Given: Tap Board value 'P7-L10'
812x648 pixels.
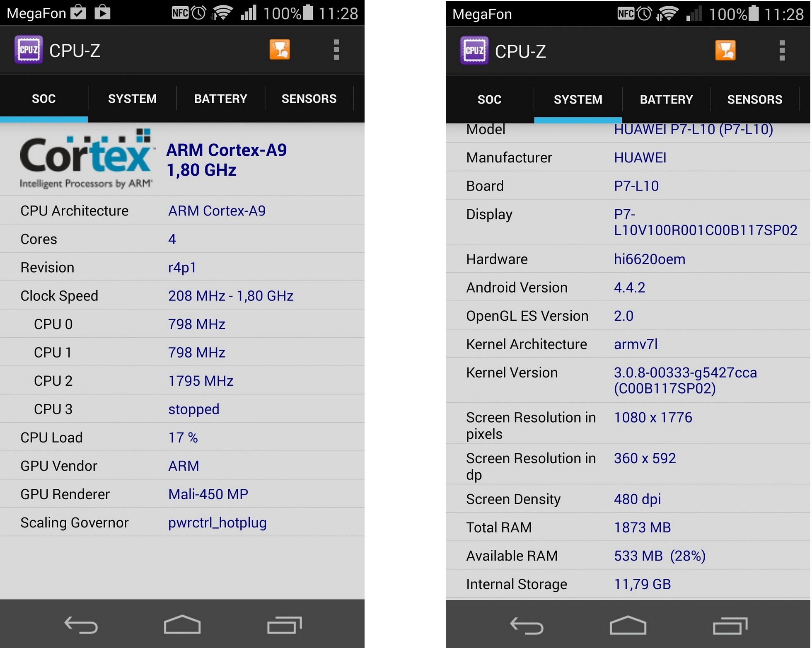Looking at the screenshot, I should click(636, 186).
